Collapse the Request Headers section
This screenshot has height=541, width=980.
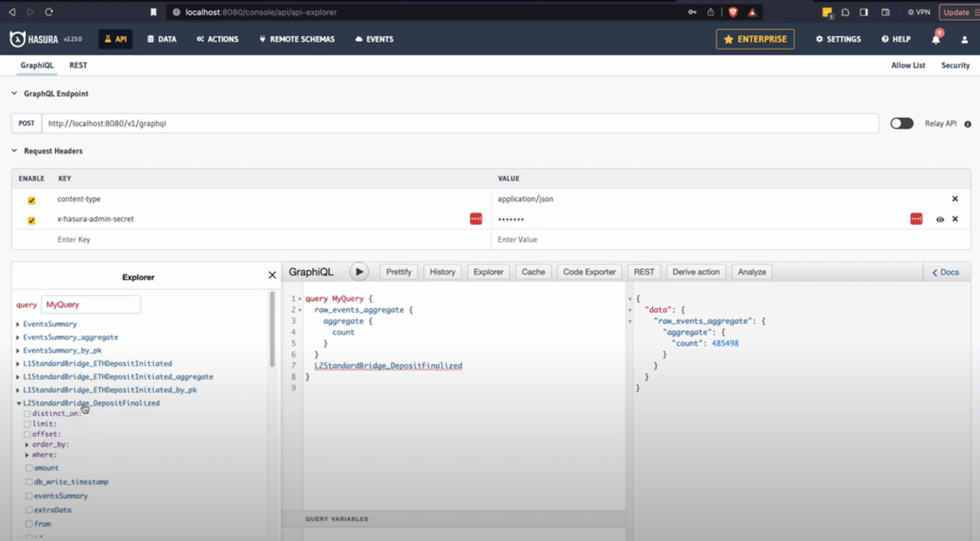coord(14,150)
